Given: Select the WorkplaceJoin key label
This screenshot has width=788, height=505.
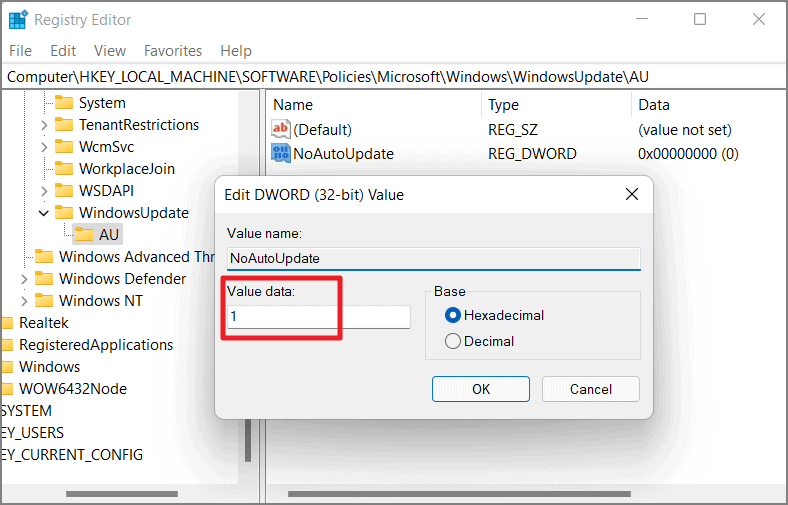Looking at the screenshot, I should [x=127, y=169].
